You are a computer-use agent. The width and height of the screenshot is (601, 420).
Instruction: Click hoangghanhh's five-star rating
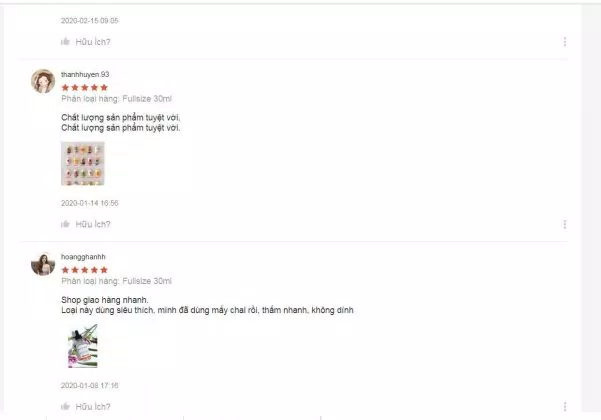point(85,270)
